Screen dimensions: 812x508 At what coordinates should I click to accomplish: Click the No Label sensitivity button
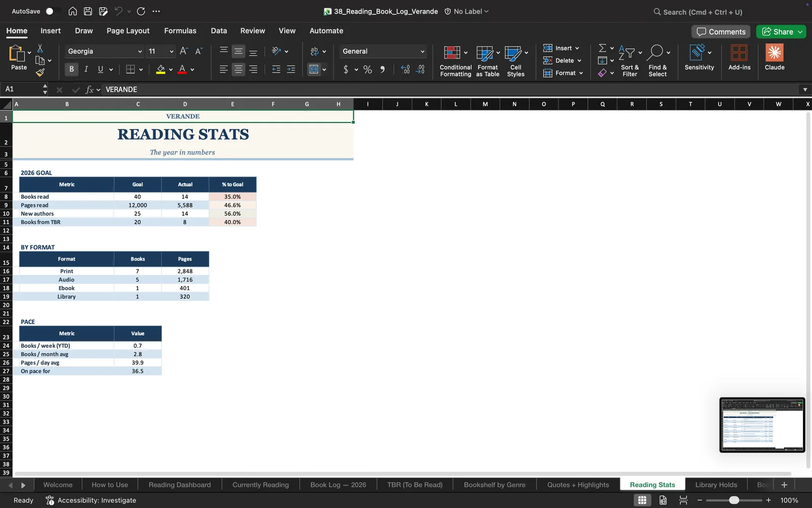tap(466, 11)
